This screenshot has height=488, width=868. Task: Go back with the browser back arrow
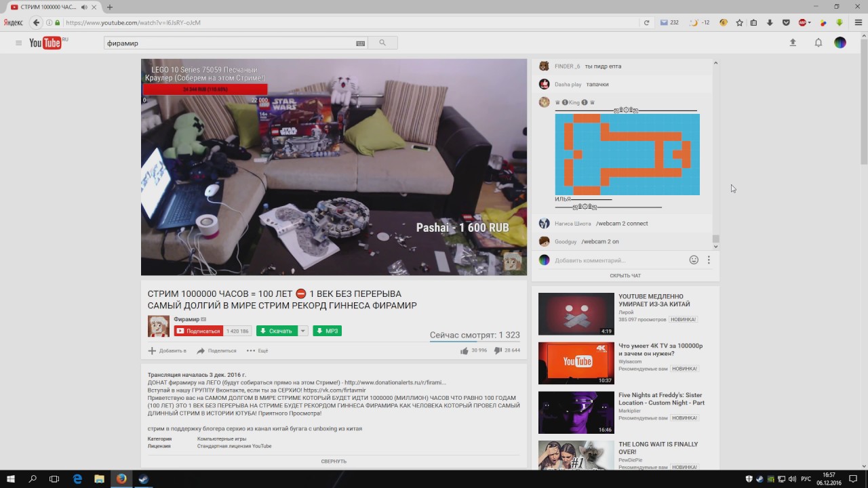click(x=37, y=22)
